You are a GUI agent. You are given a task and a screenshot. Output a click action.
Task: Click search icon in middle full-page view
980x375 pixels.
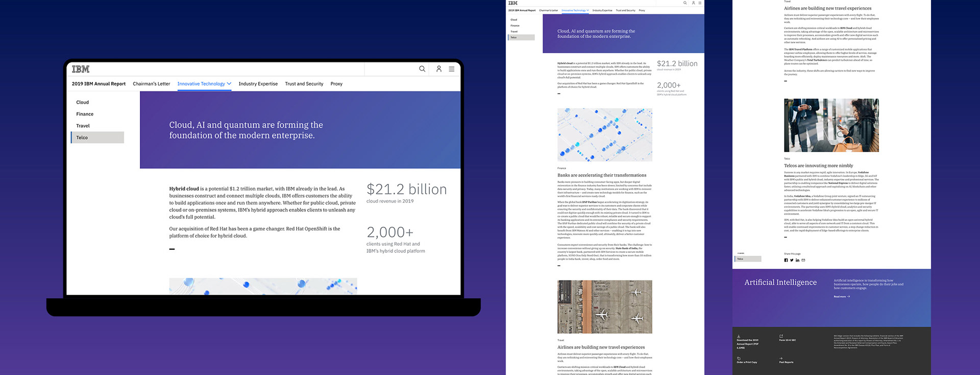coord(685,3)
